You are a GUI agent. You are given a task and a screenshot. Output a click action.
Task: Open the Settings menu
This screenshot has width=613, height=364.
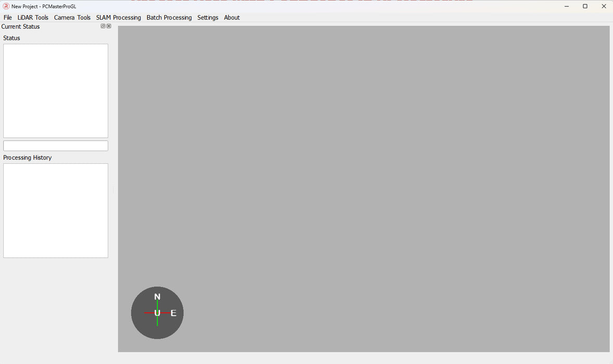click(208, 18)
